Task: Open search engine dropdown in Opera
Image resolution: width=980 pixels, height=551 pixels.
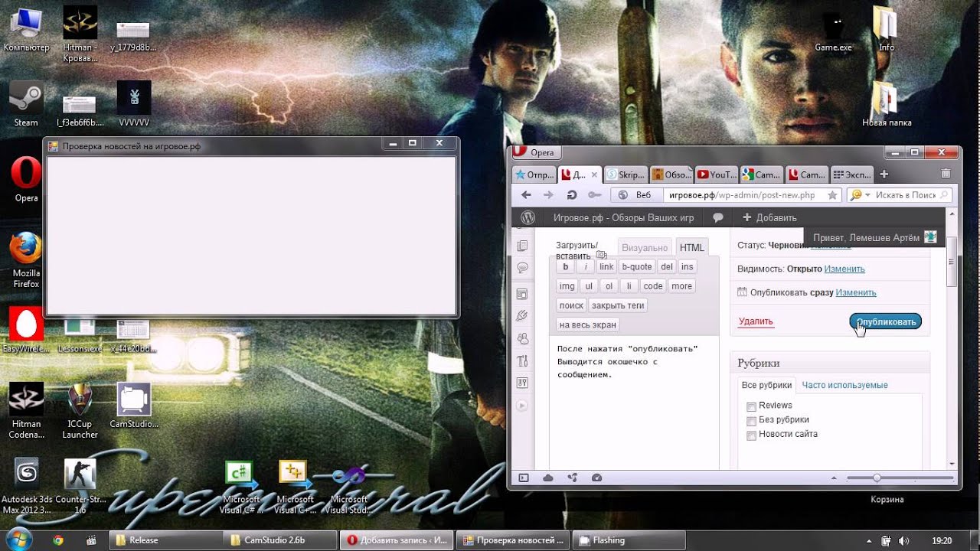Action: [x=867, y=195]
